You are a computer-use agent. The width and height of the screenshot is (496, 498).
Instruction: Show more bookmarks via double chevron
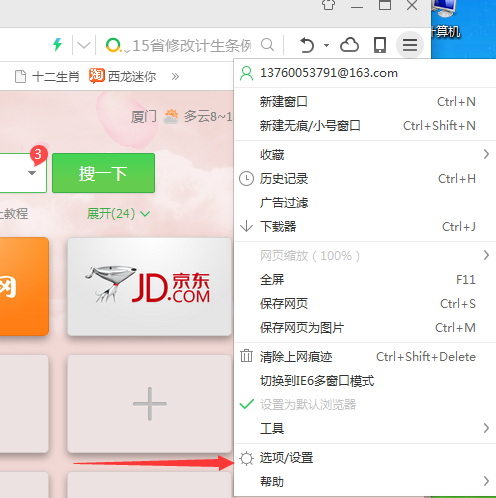175,77
